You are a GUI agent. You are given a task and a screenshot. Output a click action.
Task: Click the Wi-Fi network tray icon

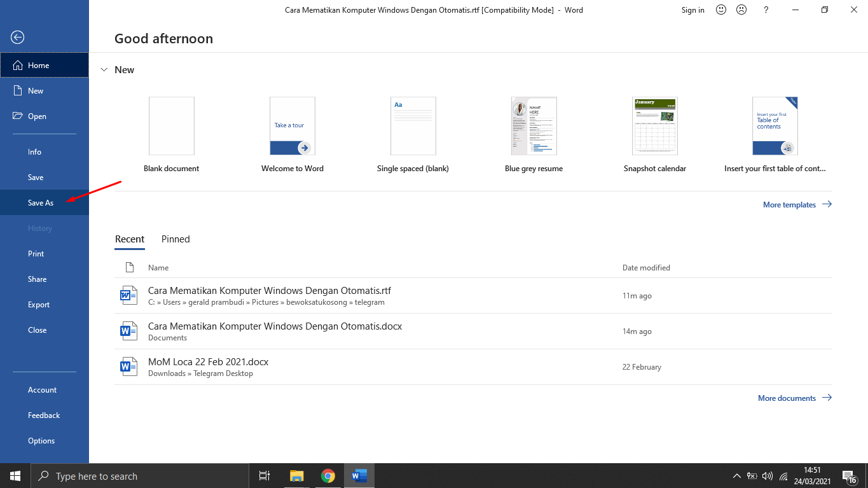pyautogui.click(x=783, y=476)
